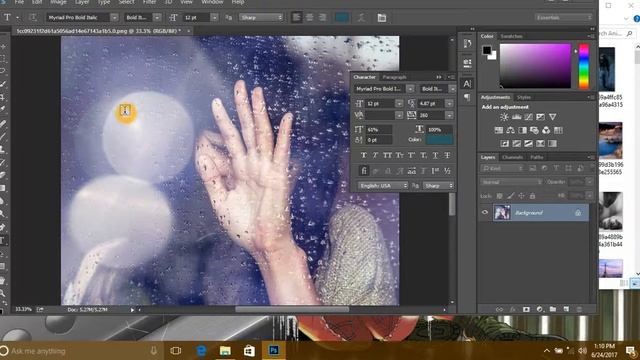This screenshot has width=640, height=360.
Task: Add a Brightness/Contrast adjustment
Action: tap(504, 117)
